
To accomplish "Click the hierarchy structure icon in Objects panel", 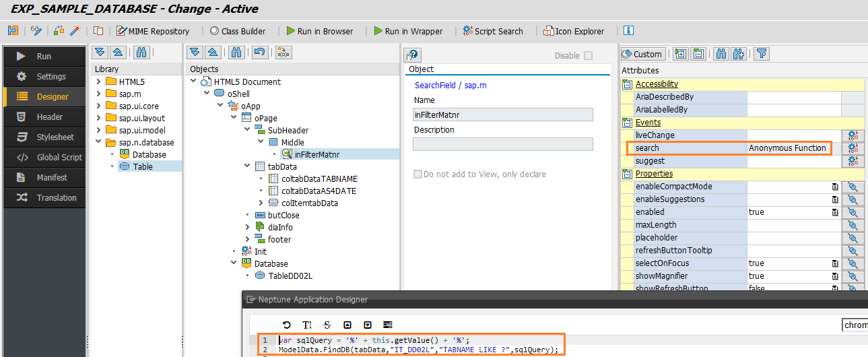I will click(x=283, y=53).
